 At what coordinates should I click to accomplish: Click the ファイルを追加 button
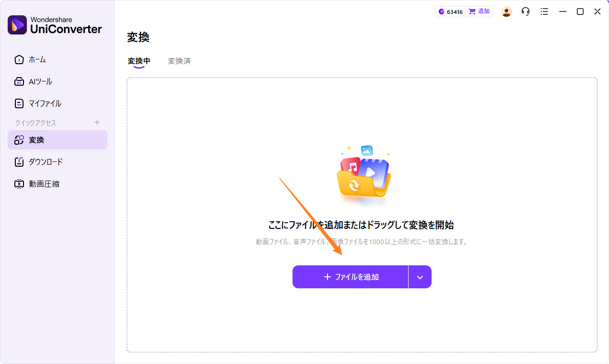pos(350,276)
